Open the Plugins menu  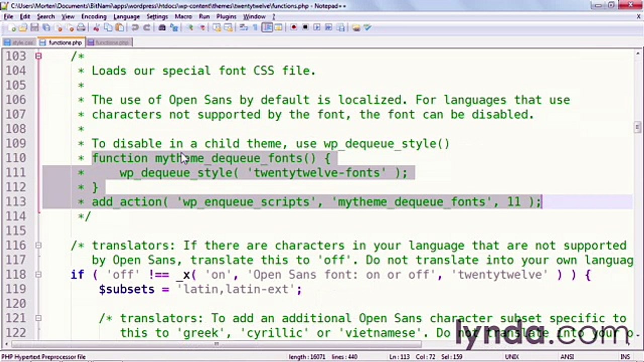226,17
